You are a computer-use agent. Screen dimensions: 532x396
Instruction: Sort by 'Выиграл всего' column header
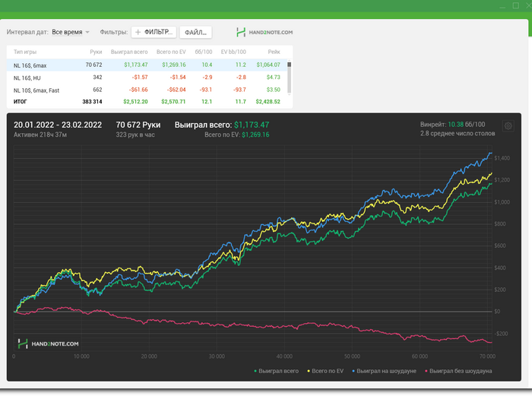tap(129, 52)
